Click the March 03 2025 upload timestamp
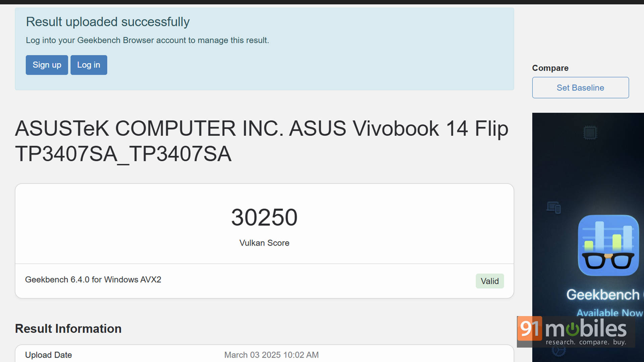 point(271,355)
